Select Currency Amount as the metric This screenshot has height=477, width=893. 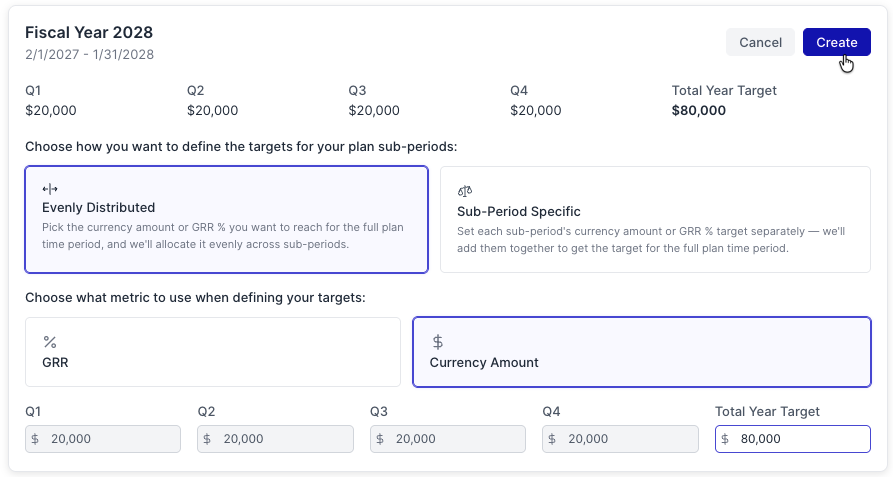point(641,352)
